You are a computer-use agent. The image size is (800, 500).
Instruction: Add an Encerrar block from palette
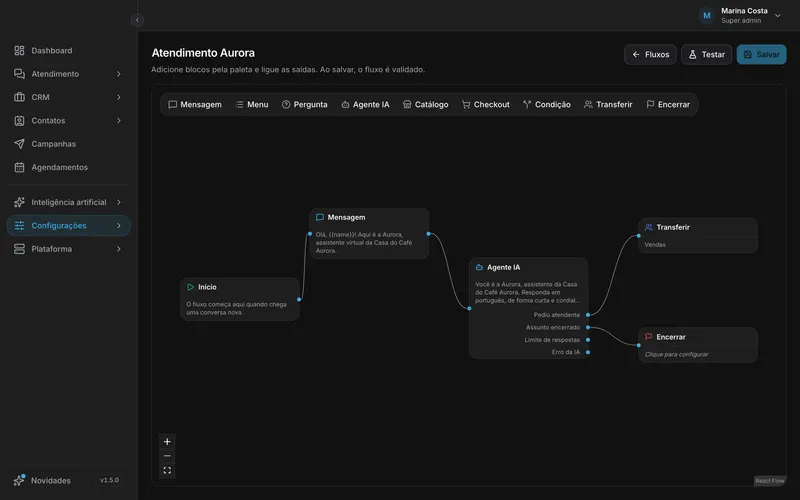[x=668, y=105]
